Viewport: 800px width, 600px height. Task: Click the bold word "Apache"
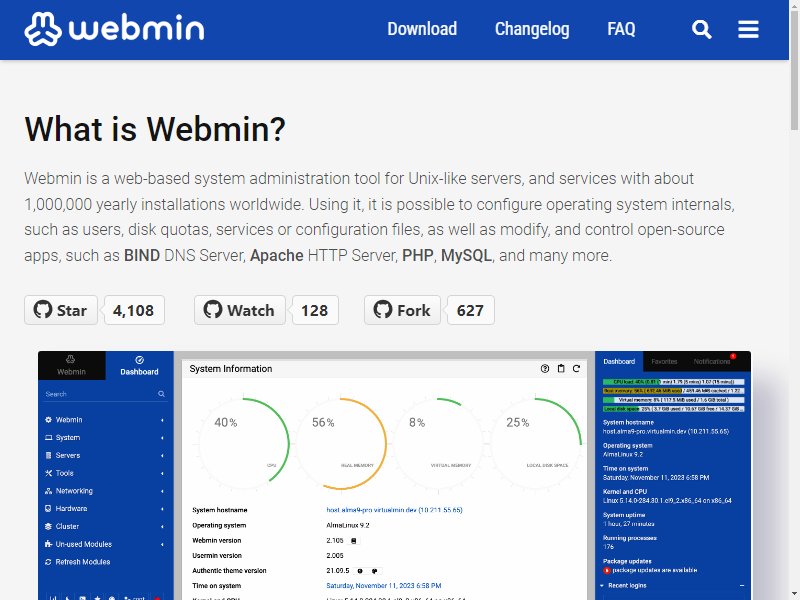277,255
